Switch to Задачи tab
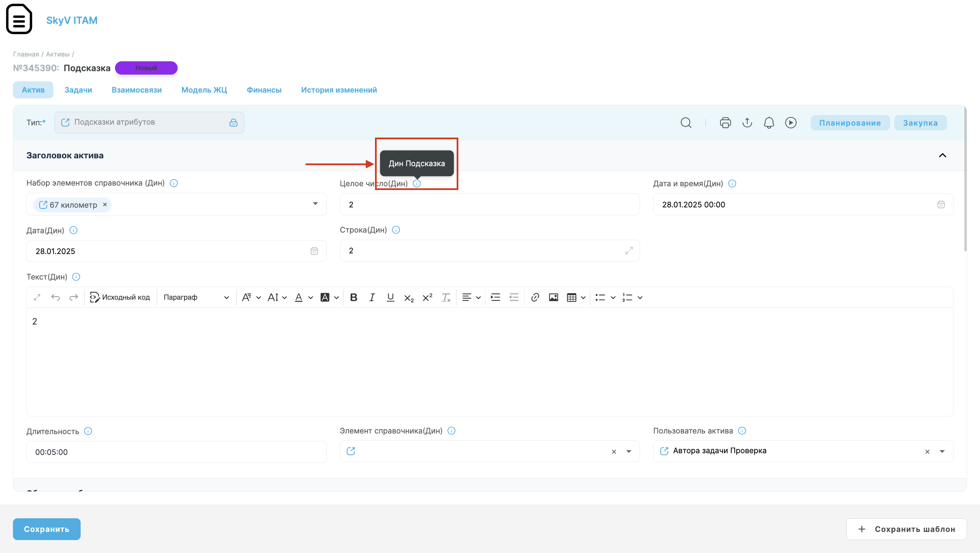 tap(78, 90)
